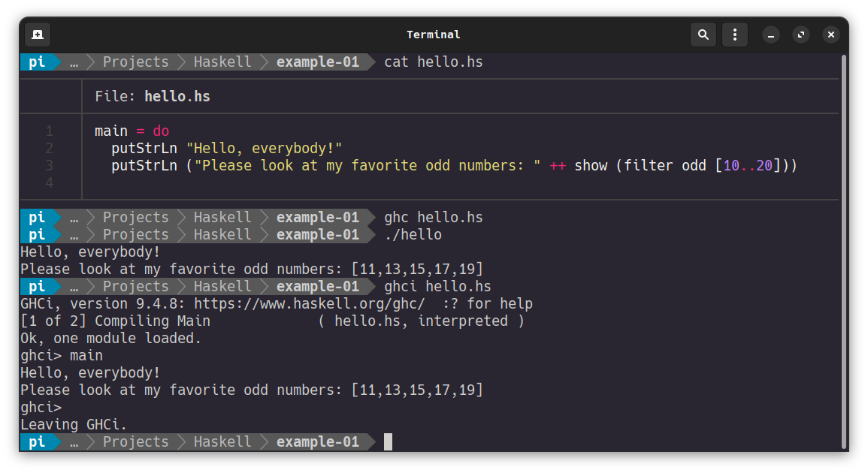The image size is (868, 473).
Task: Minimize the Terminal window
Action: click(770, 35)
